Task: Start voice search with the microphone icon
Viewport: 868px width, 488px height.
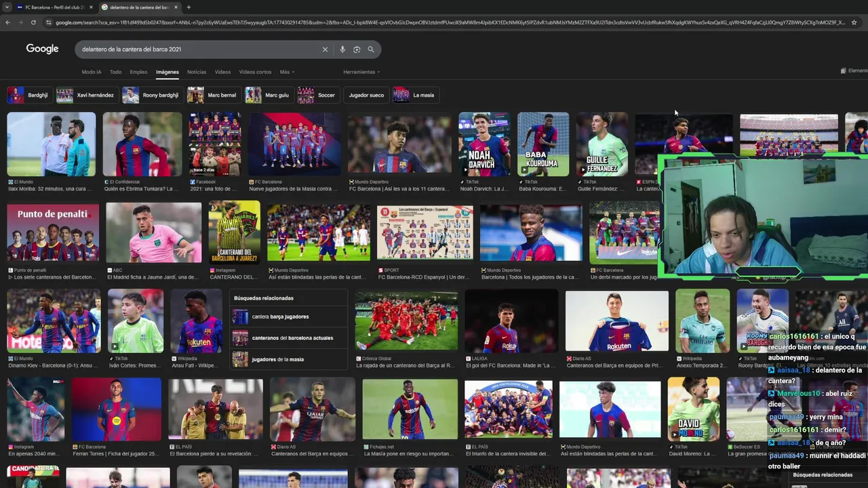Action: tap(342, 49)
